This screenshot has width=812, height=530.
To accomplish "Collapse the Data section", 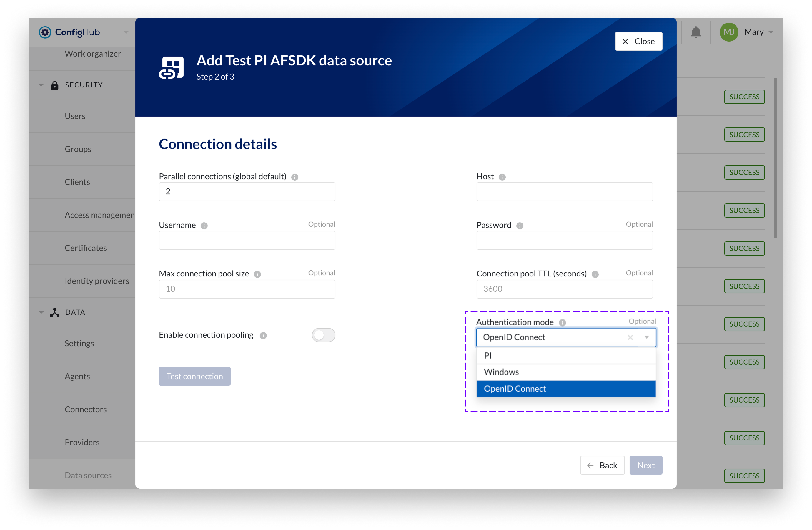I will coord(41,312).
